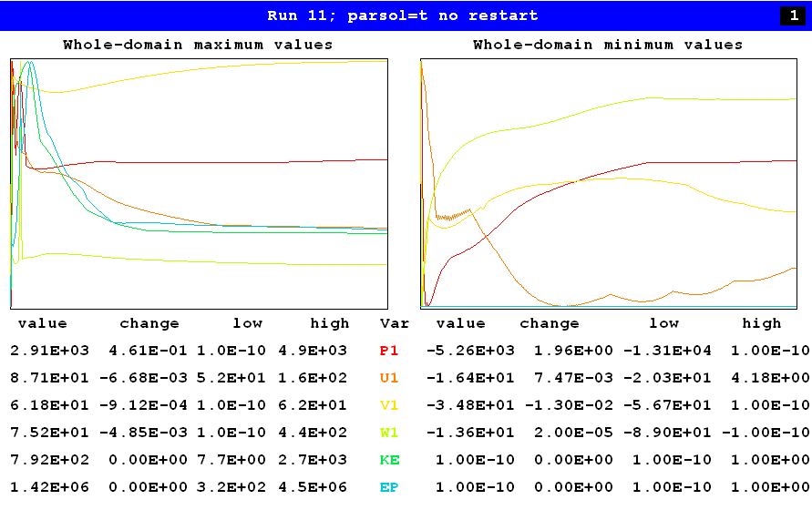This screenshot has width=812, height=510.
Task: Click the Whole-domain maximum values heading
Action: click(x=198, y=45)
